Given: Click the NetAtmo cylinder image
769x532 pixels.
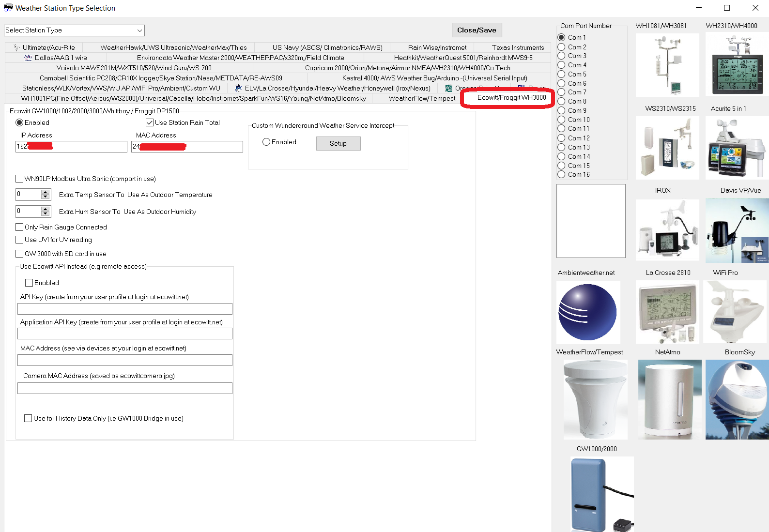Looking at the screenshot, I should [x=669, y=399].
